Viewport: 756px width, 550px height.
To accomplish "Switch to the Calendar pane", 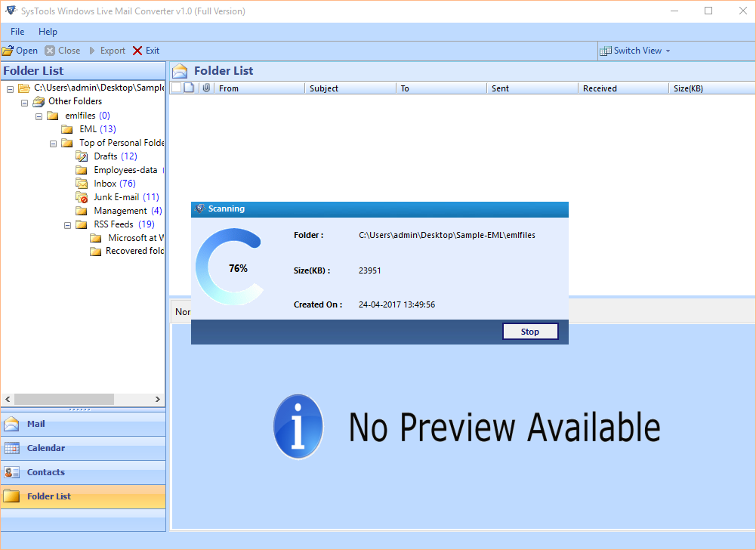I will (83, 448).
